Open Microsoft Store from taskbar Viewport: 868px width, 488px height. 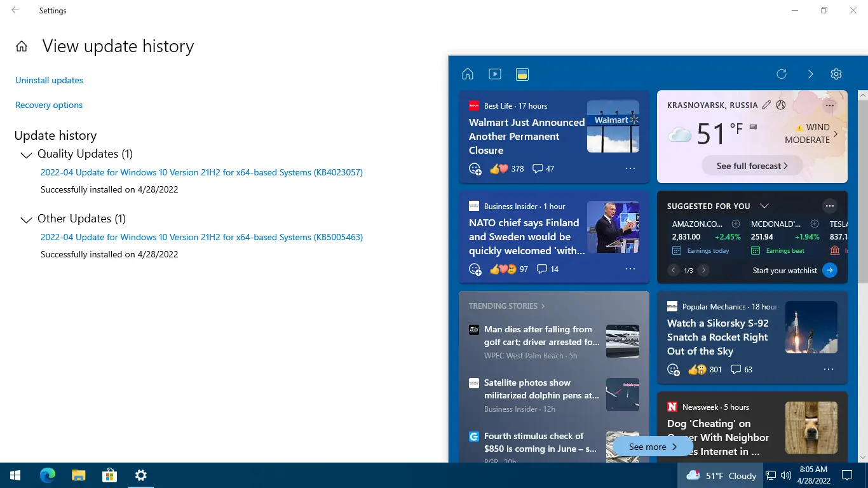pyautogui.click(x=110, y=475)
